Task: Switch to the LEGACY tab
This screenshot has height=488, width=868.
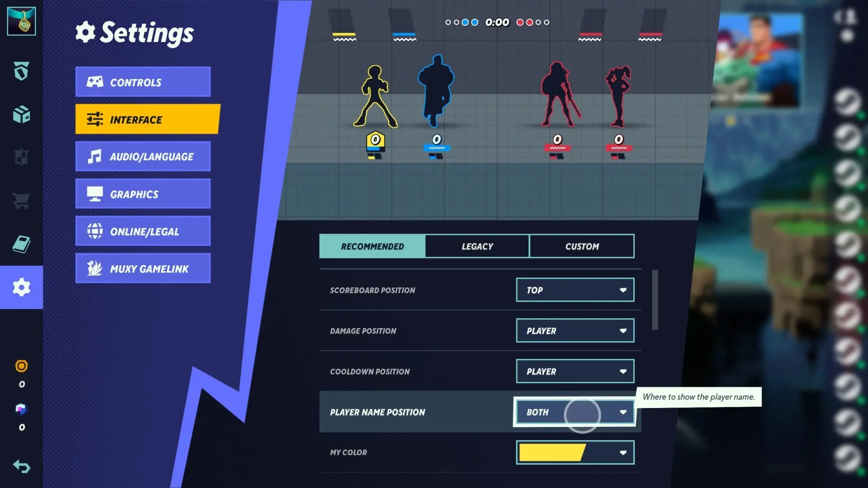Action: coord(477,246)
